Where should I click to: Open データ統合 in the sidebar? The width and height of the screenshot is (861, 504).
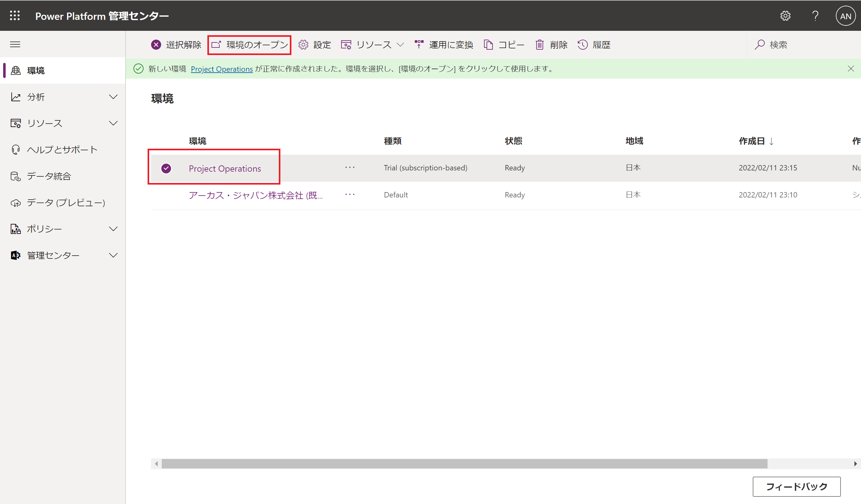pyautogui.click(x=63, y=176)
